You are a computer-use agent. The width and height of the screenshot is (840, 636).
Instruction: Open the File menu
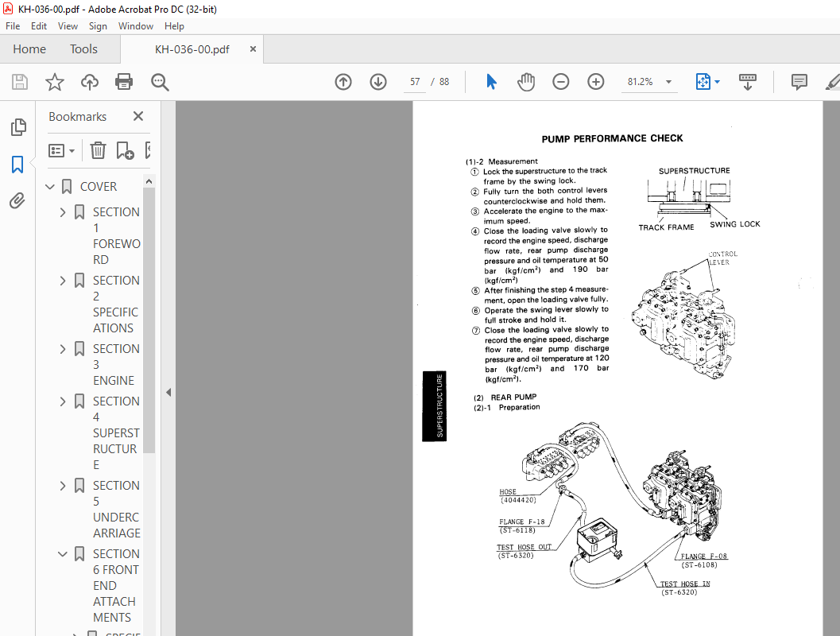click(x=13, y=25)
